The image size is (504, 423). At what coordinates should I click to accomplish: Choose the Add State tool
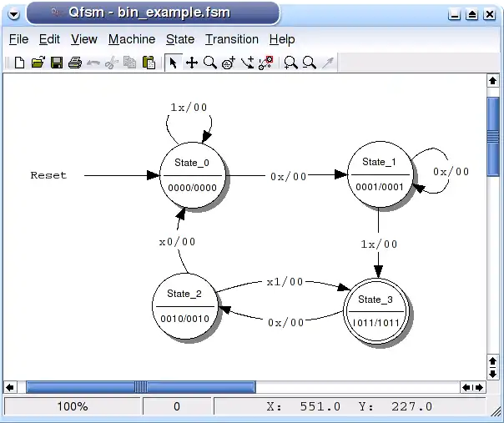tap(228, 63)
